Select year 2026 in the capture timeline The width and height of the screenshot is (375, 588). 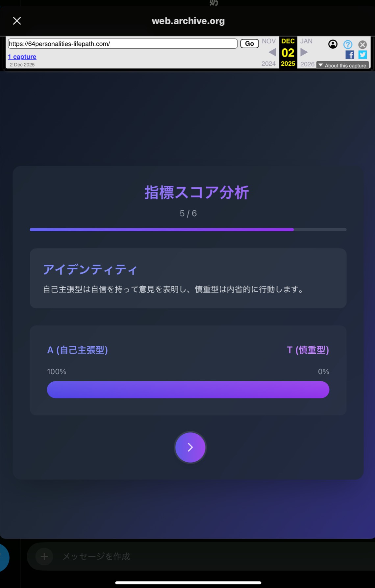pyautogui.click(x=306, y=64)
